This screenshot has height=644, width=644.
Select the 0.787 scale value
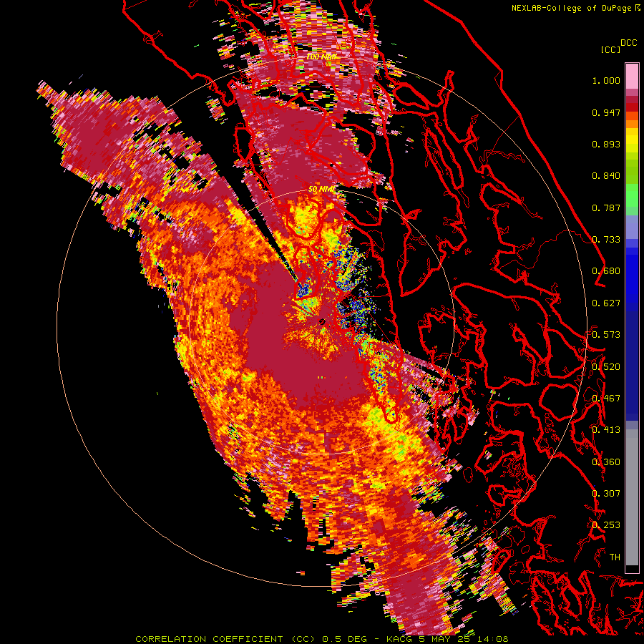606,208
